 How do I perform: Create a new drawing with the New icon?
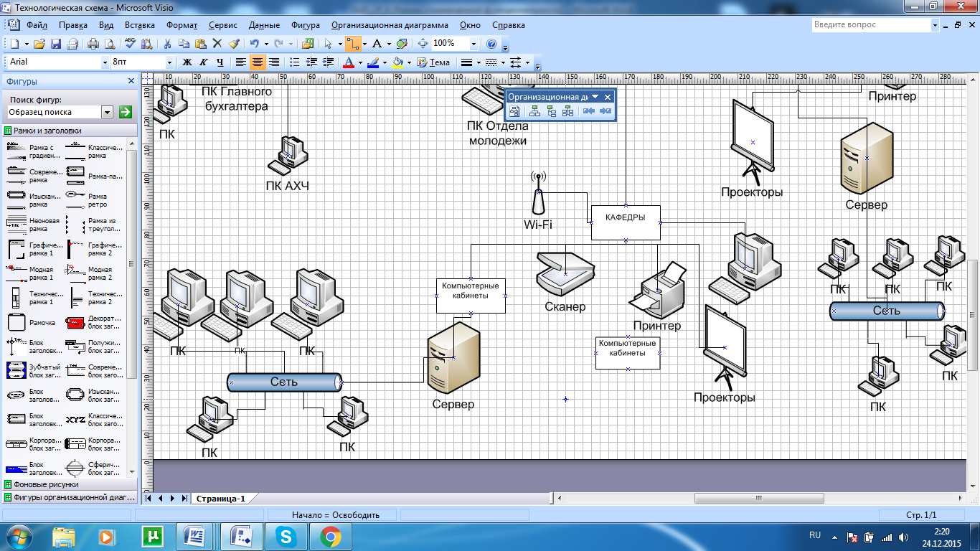pos(15,44)
